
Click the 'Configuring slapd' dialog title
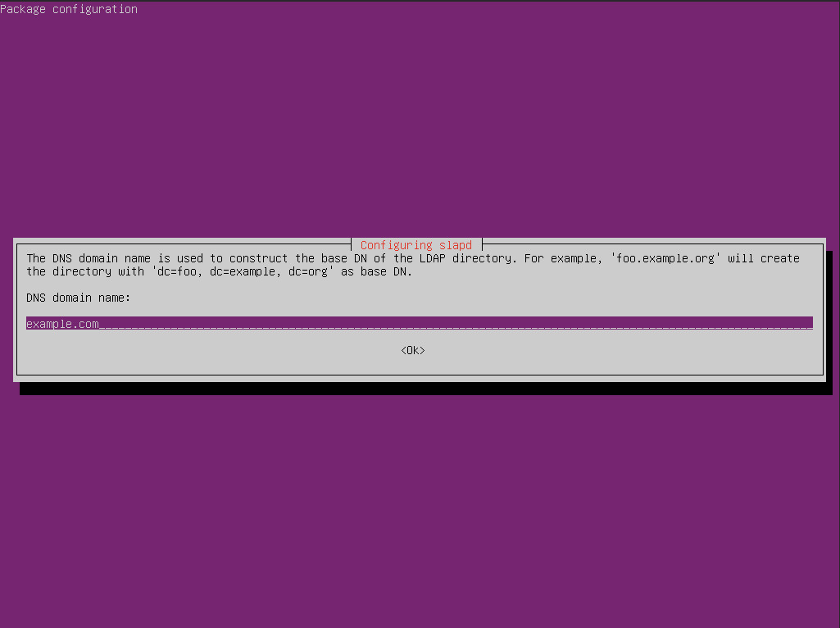pyautogui.click(x=415, y=245)
